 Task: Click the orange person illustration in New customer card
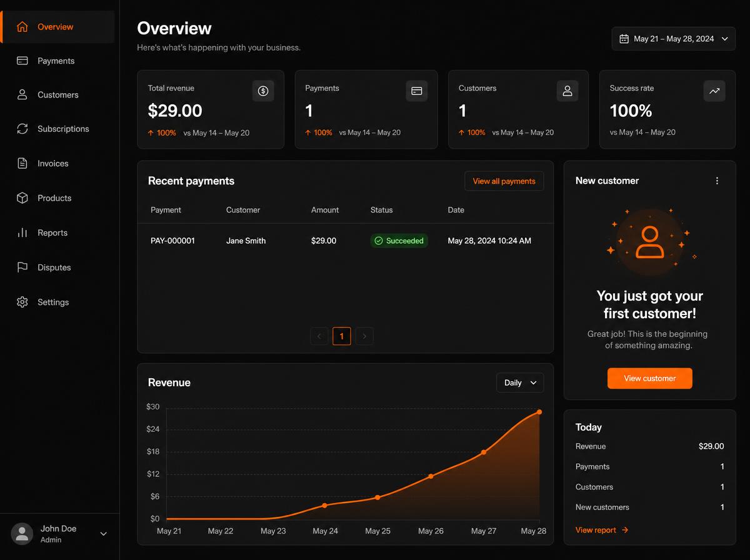tap(650, 242)
